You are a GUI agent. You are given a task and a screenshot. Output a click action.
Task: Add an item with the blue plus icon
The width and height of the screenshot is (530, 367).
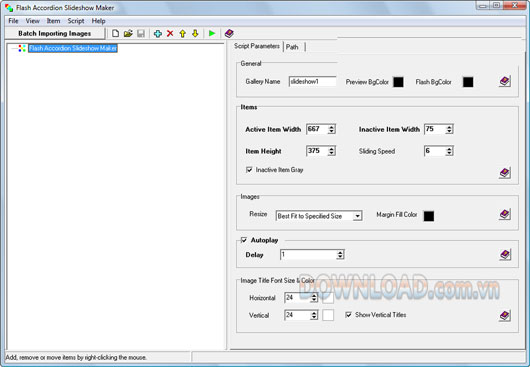point(158,33)
